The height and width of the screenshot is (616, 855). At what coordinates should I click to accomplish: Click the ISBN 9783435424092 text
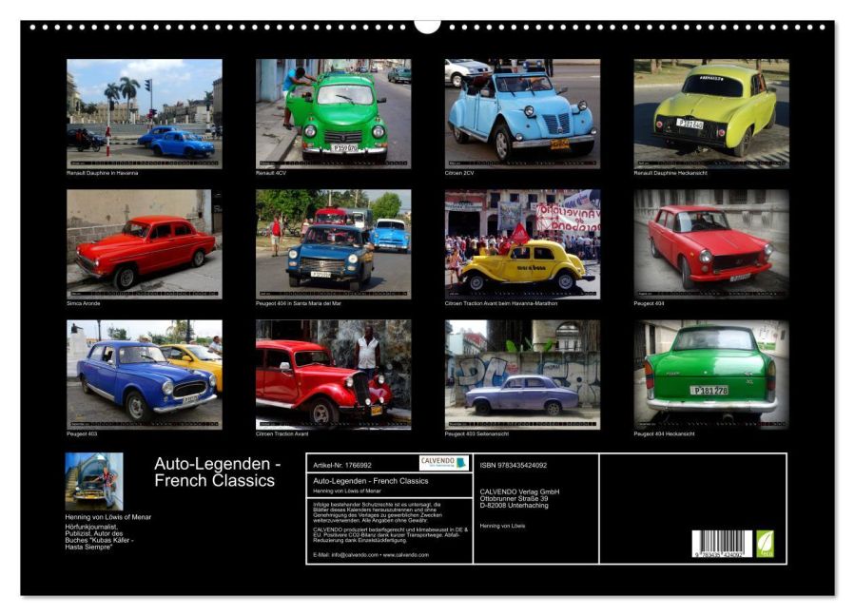click(514, 465)
